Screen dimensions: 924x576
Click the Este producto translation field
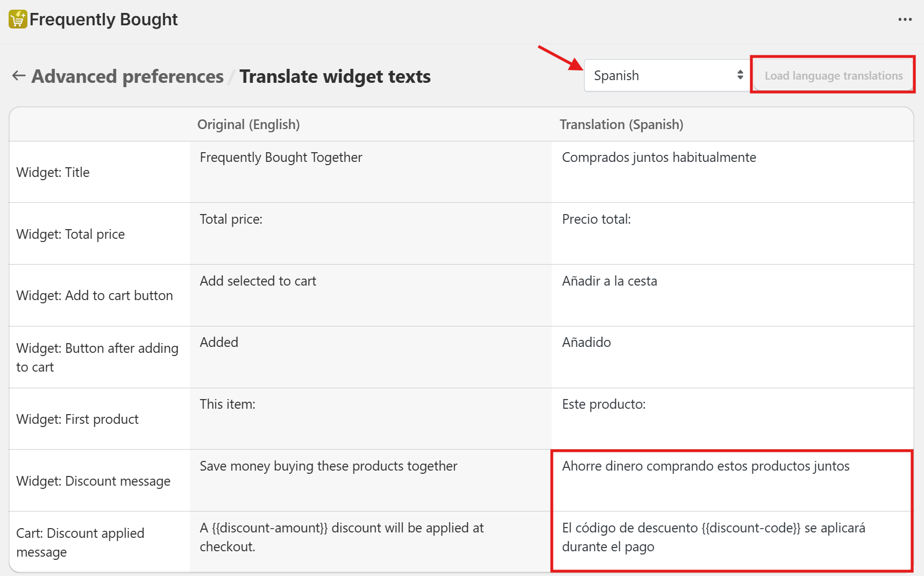[731, 418]
